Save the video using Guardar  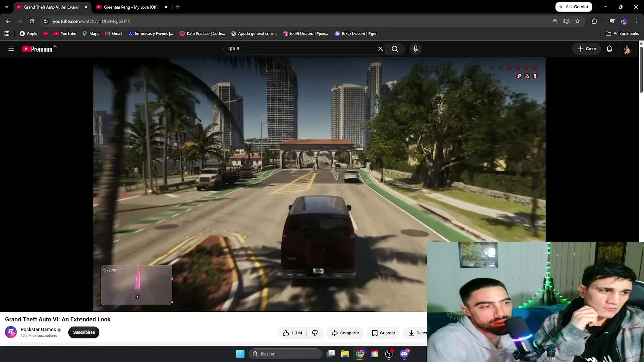pyautogui.click(x=383, y=333)
